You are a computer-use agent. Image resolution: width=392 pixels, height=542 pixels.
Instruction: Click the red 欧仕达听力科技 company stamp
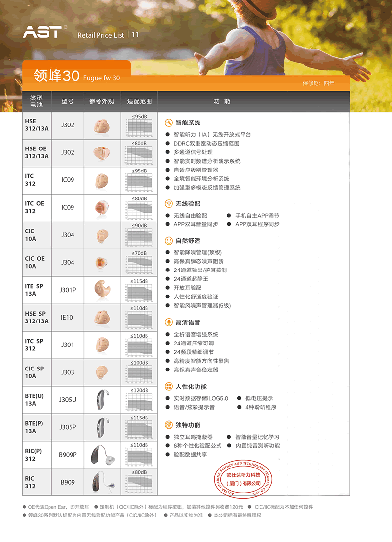pos(243,479)
